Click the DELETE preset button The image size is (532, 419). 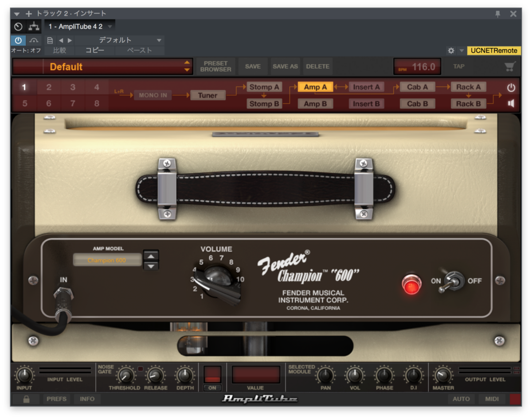[x=318, y=67]
